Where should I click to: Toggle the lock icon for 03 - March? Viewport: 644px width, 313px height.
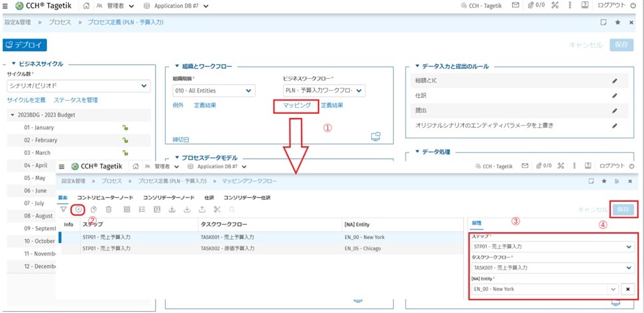pyautogui.click(x=124, y=153)
